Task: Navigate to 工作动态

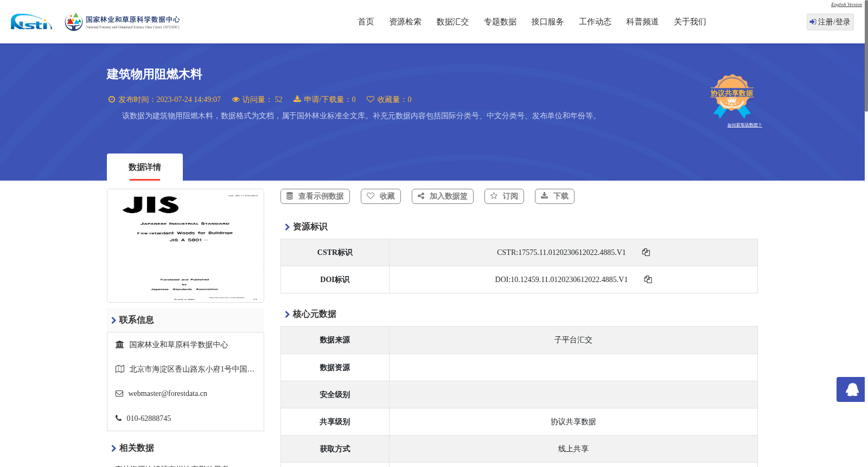Action: tap(595, 22)
